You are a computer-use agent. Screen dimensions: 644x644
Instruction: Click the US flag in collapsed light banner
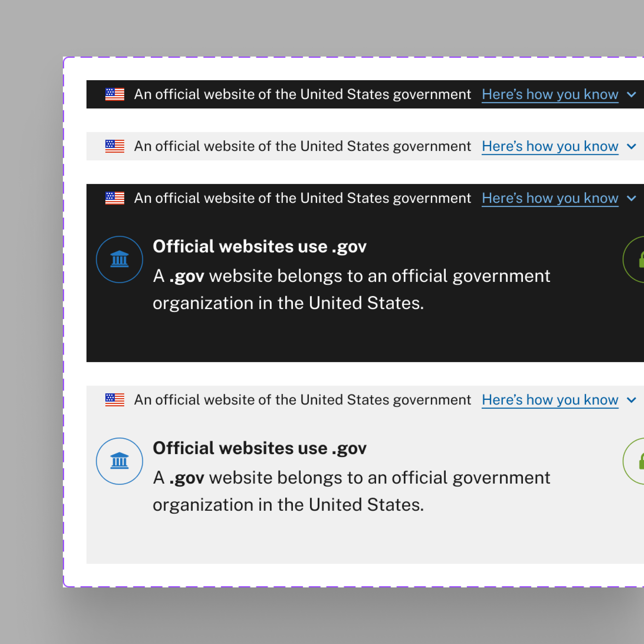[x=115, y=146]
